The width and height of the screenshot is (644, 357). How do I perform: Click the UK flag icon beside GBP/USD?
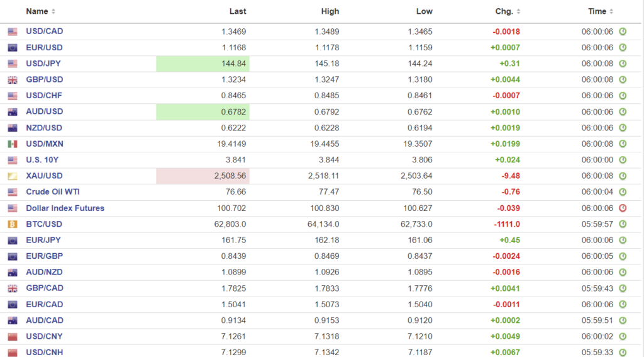pos(13,80)
